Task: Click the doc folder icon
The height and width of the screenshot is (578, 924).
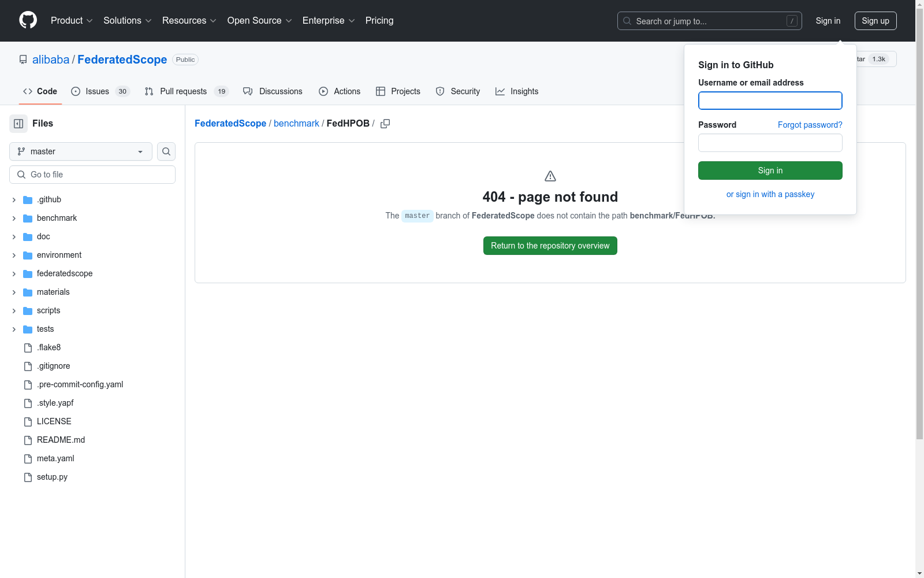Action: [28, 237]
